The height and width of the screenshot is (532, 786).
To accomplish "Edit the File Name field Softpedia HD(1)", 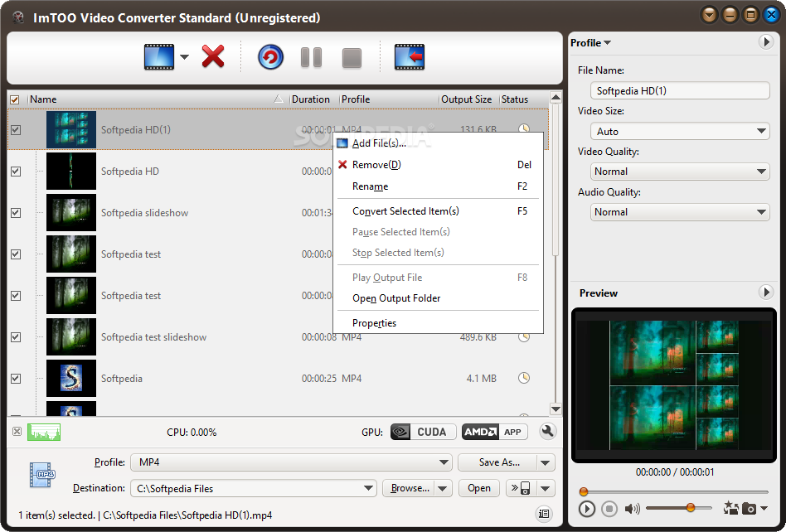I will (680, 90).
